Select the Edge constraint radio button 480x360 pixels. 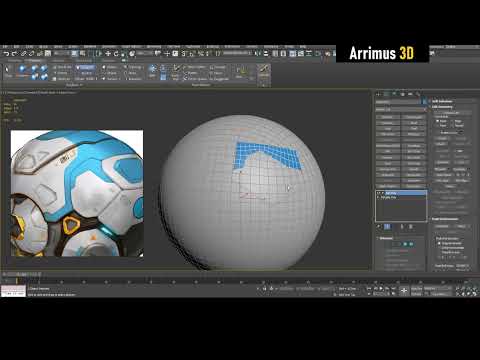pos(452,121)
